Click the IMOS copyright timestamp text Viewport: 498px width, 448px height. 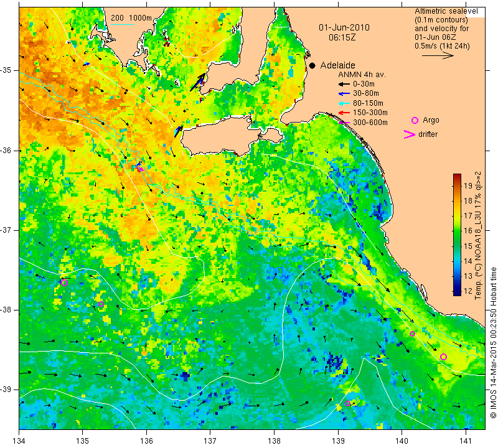[x=493, y=342]
